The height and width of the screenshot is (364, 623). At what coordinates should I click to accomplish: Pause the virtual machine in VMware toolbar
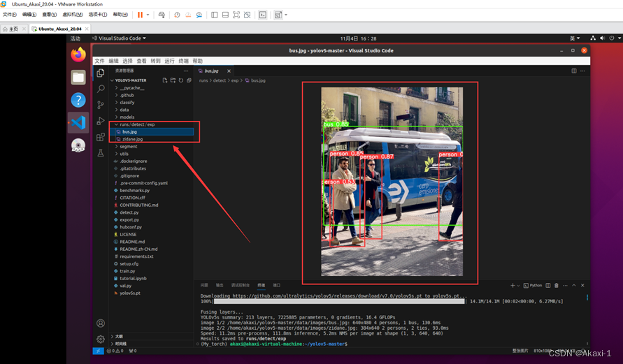140,15
